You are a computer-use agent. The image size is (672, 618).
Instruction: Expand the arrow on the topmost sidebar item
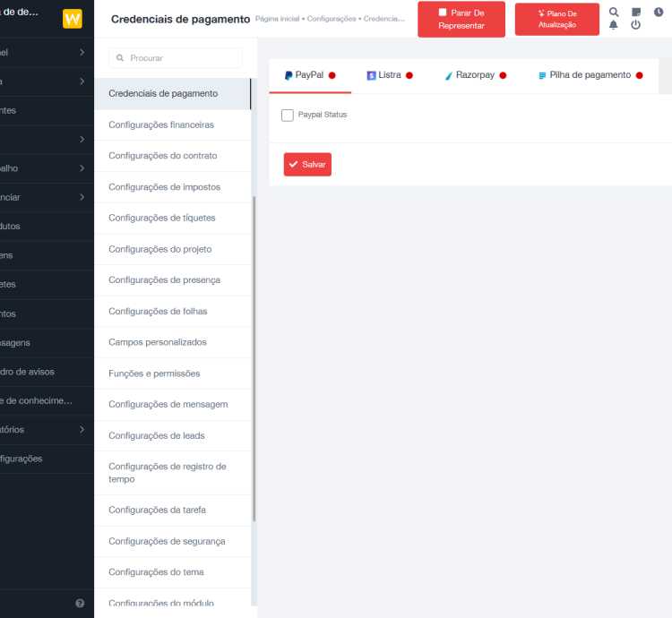point(82,52)
